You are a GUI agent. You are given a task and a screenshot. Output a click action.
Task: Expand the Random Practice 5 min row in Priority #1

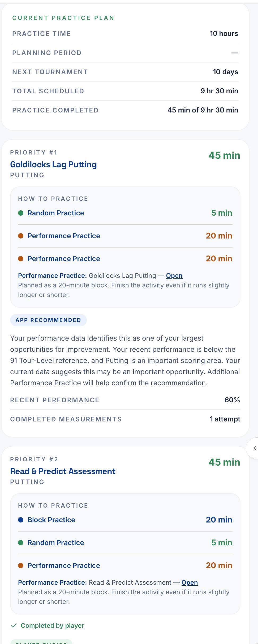(x=125, y=213)
